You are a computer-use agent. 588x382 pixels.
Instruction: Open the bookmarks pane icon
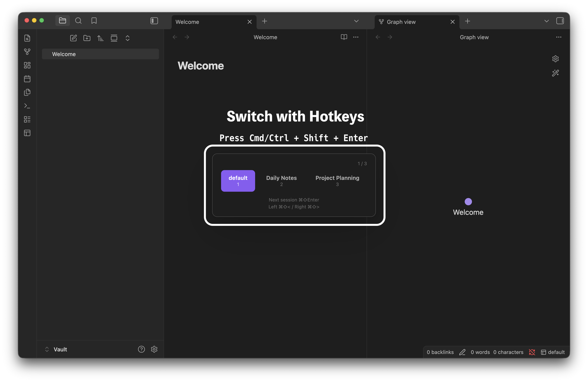(94, 21)
